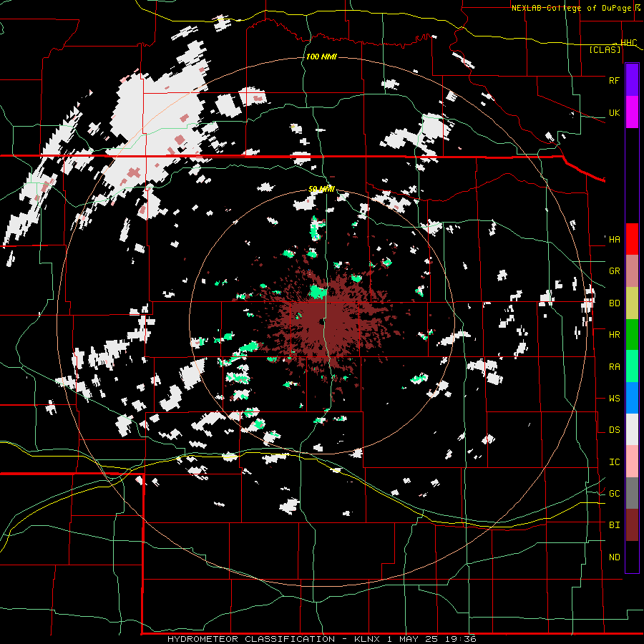The height and width of the screenshot is (644, 644).
Task: Click the UK magenta legend swatch
Action: coord(632,112)
